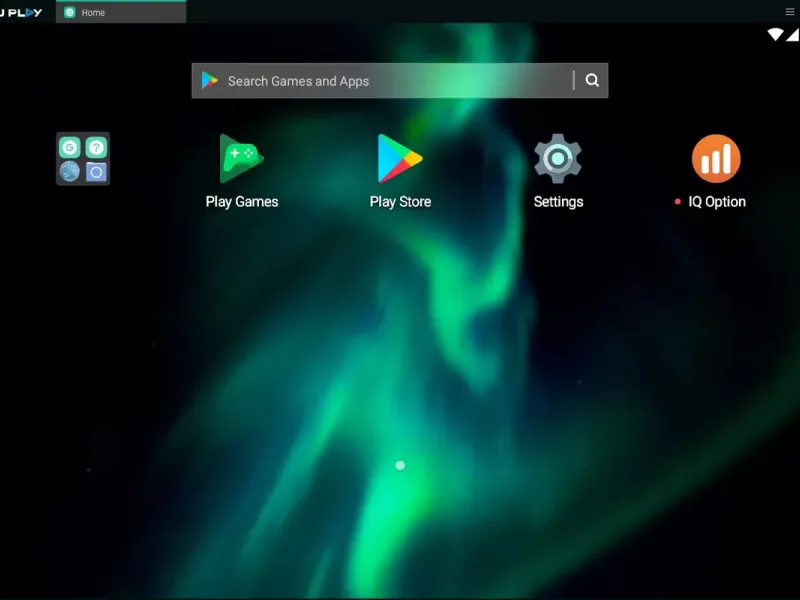Switch to the Home tab

tap(121, 12)
